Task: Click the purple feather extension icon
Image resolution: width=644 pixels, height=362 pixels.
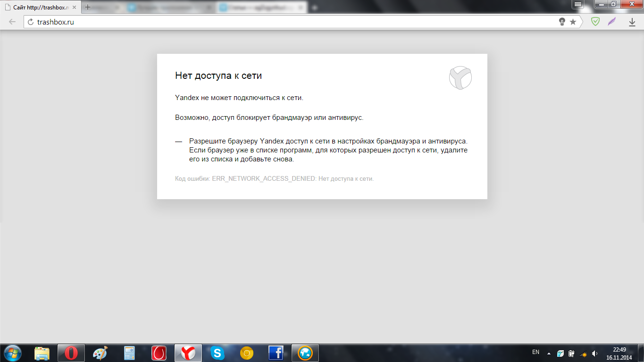Action: coord(612,22)
